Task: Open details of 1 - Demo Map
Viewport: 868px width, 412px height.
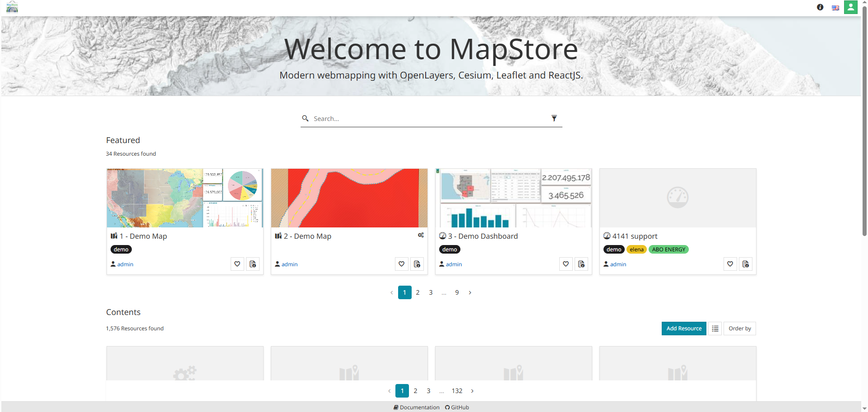Action: [253, 264]
